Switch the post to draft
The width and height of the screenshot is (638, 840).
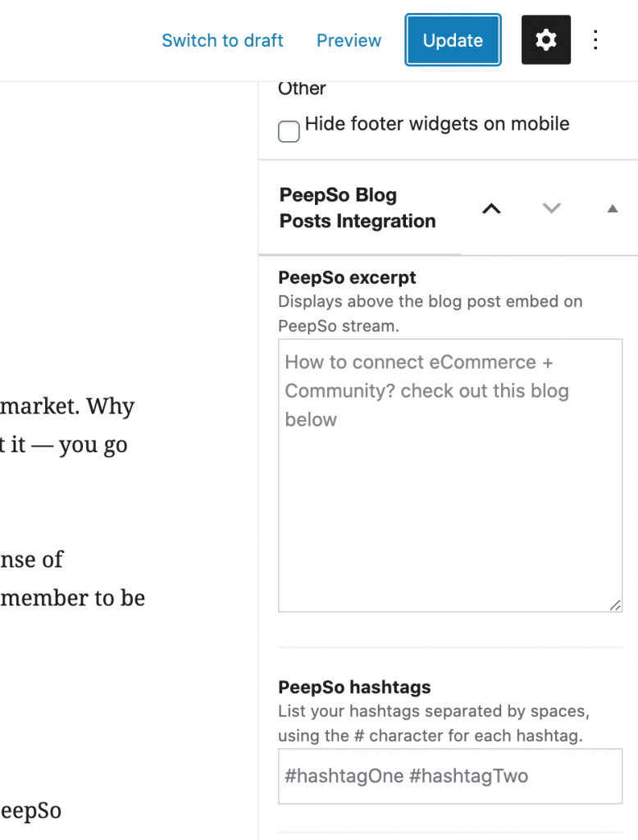(x=222, y=40)
